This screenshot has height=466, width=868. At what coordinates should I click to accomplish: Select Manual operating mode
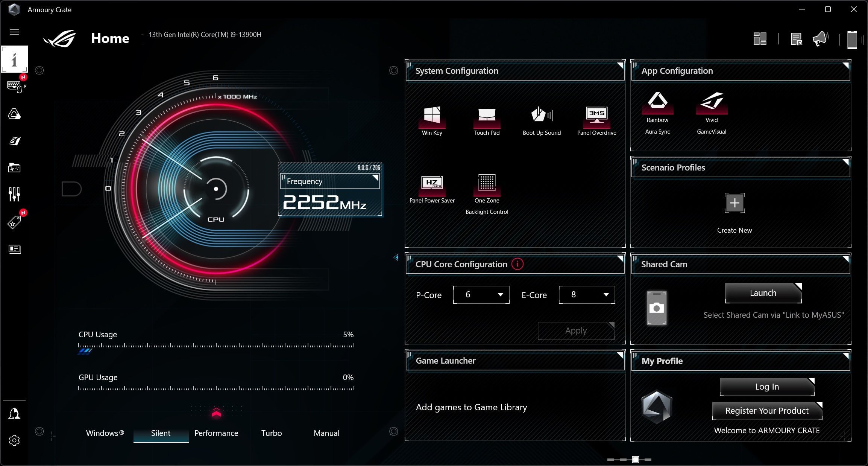(x=326, y=433)
